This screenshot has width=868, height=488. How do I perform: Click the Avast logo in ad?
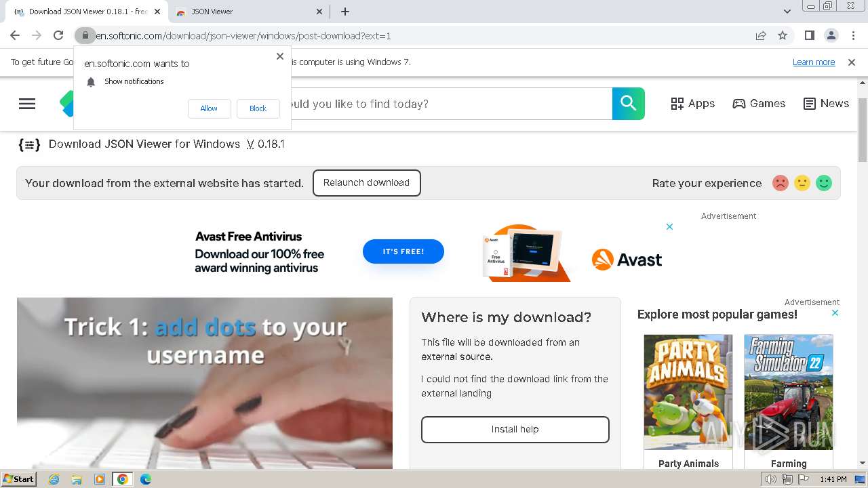click(627, 260)
